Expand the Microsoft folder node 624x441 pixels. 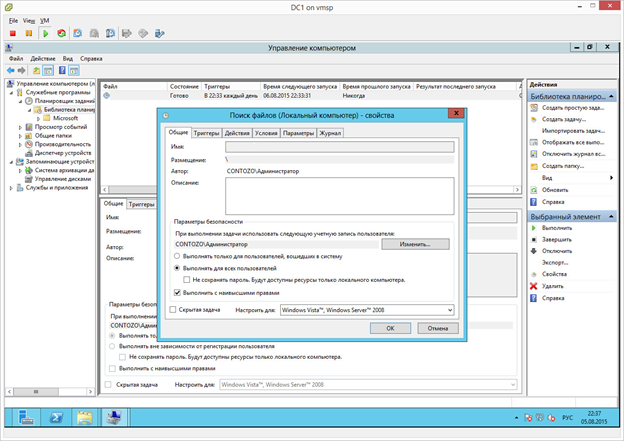click(39, 119)
